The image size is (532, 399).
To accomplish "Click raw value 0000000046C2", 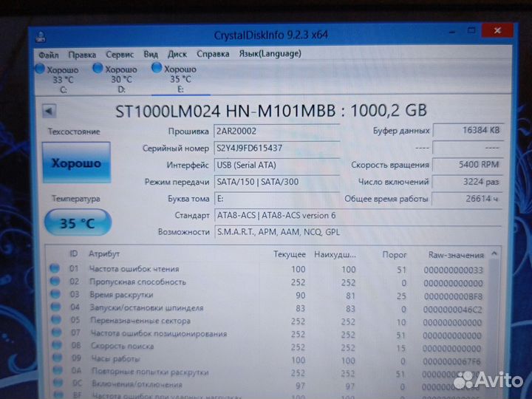I will tap(453, 310).
